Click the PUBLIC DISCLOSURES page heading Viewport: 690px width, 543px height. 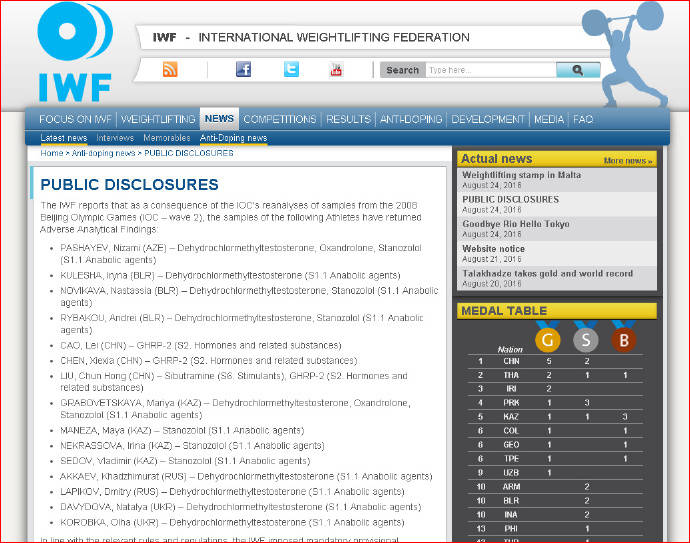129,184
